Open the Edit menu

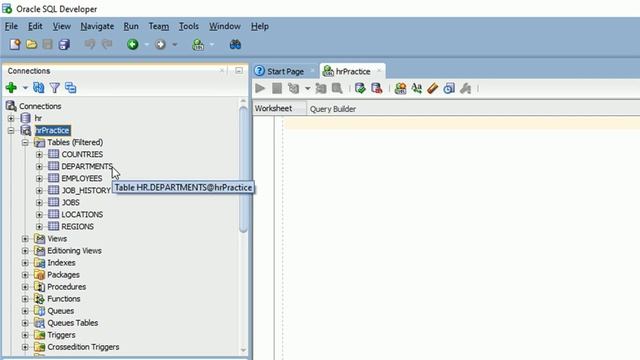35,26
